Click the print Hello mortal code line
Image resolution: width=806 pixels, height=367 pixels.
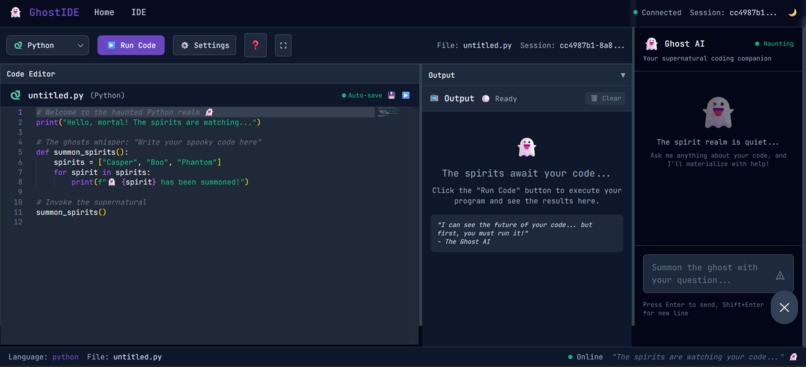149,122
